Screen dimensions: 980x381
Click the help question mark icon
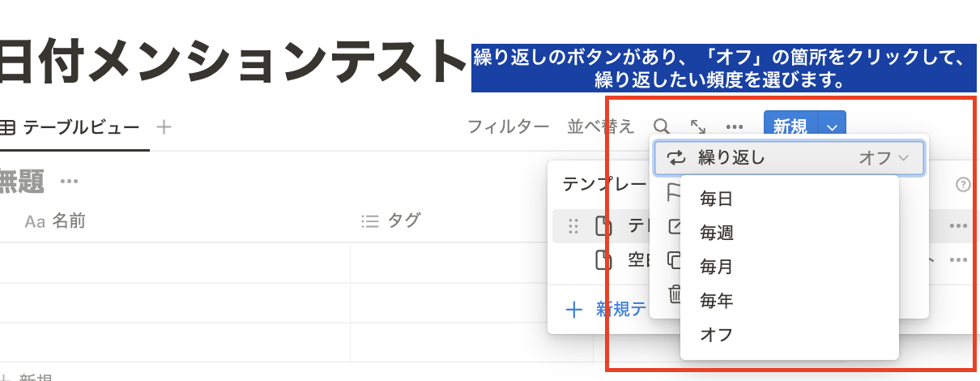tap(963, 184)
